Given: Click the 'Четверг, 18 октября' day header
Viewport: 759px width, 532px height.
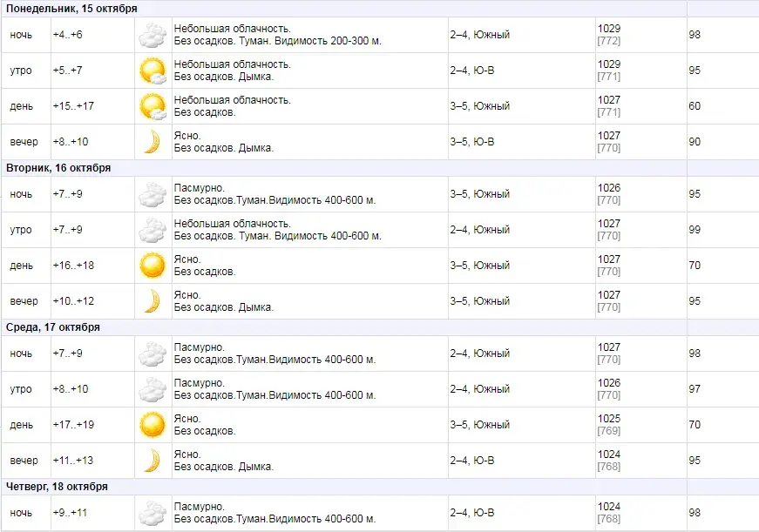Looking at the screenshot, I should click(x=58, y=487).
